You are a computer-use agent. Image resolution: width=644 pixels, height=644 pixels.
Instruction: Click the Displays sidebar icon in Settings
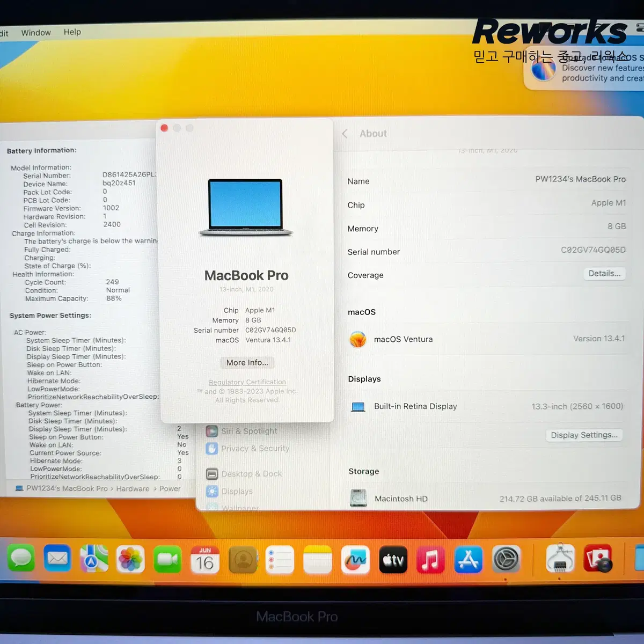pyautogui.click(x=212, y=491)
